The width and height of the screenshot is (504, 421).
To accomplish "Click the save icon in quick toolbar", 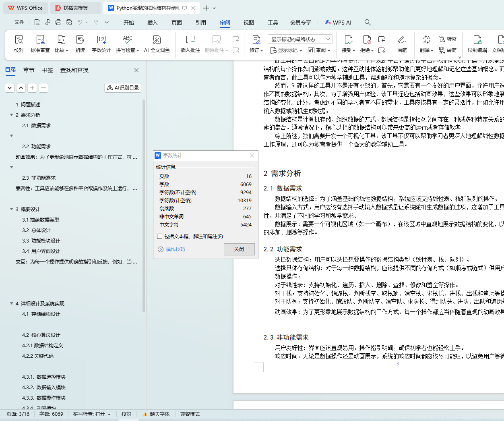I will (x=37, y=22).
